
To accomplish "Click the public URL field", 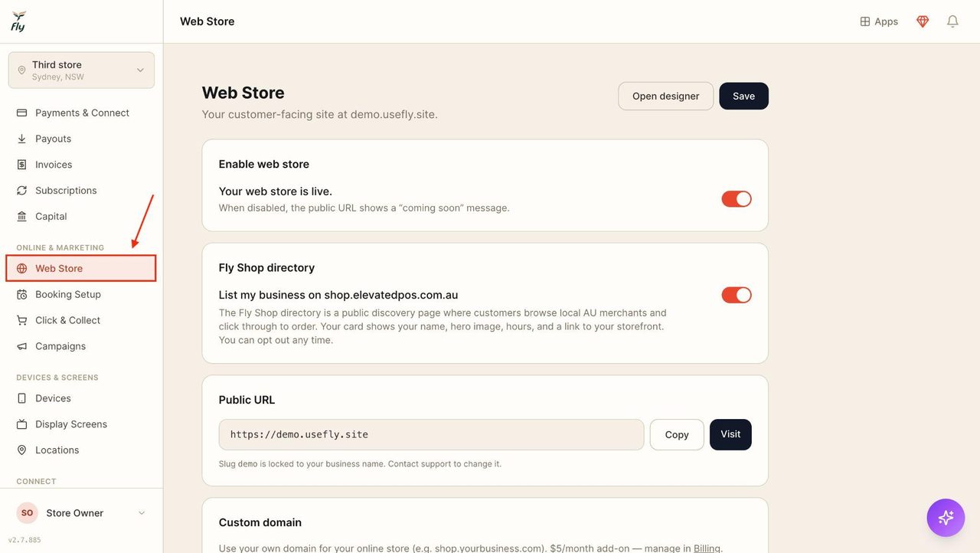I will coord(431,435).
